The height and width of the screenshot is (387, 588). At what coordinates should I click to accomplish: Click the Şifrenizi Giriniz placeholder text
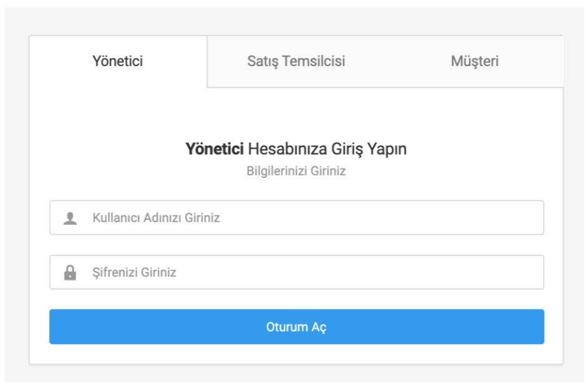[x=134, y=273]
